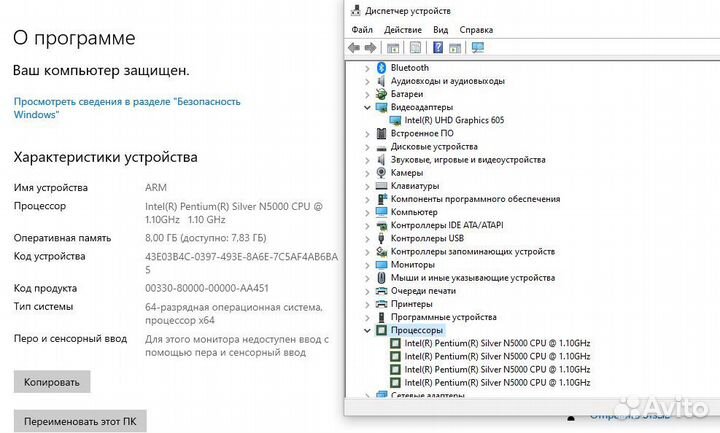
Task: Expand the Bluetooth node
Action: click(367, 68)
